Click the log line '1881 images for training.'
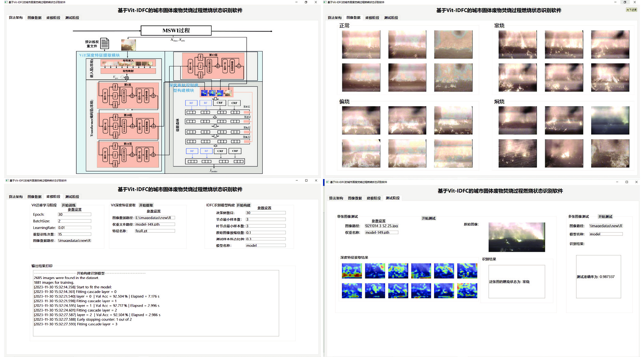Screen dimensions: 644x357 click(54, 282)
